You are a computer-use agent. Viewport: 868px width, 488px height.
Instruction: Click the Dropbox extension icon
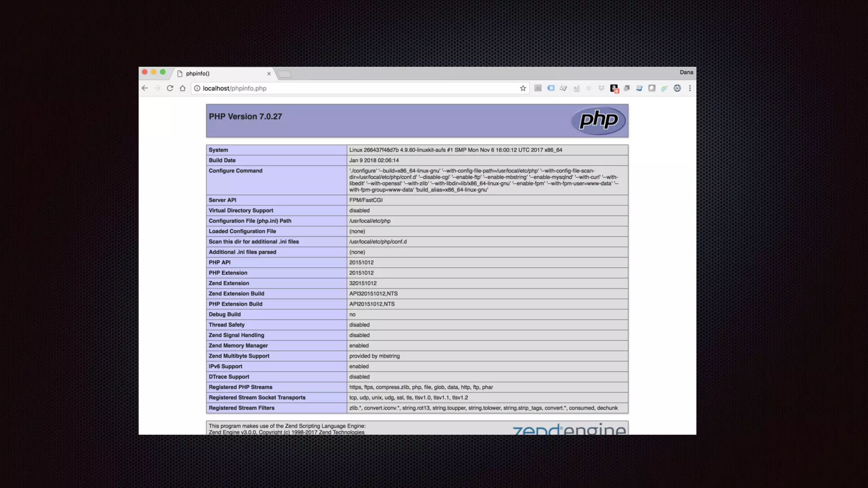click(x=601, y=88)
